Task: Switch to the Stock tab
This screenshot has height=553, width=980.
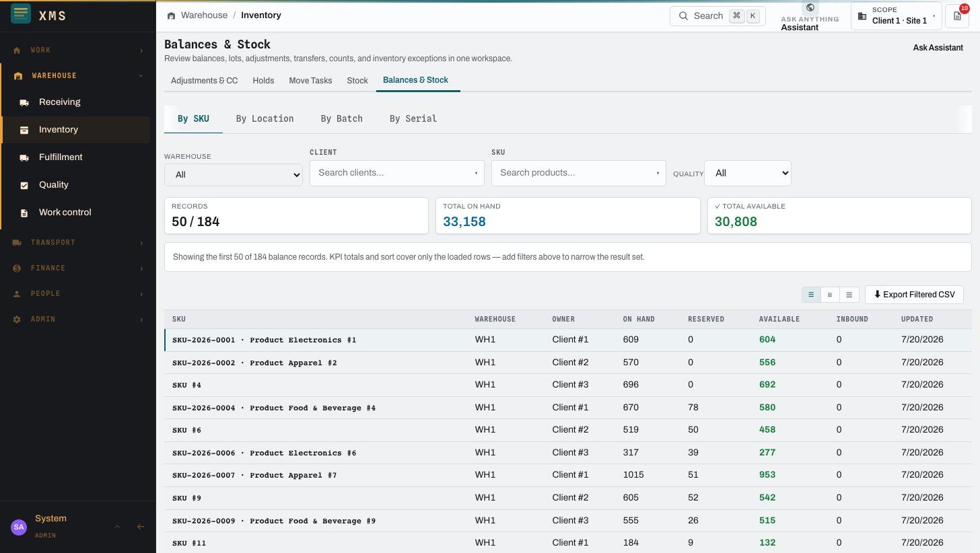Action: point(357,80)
